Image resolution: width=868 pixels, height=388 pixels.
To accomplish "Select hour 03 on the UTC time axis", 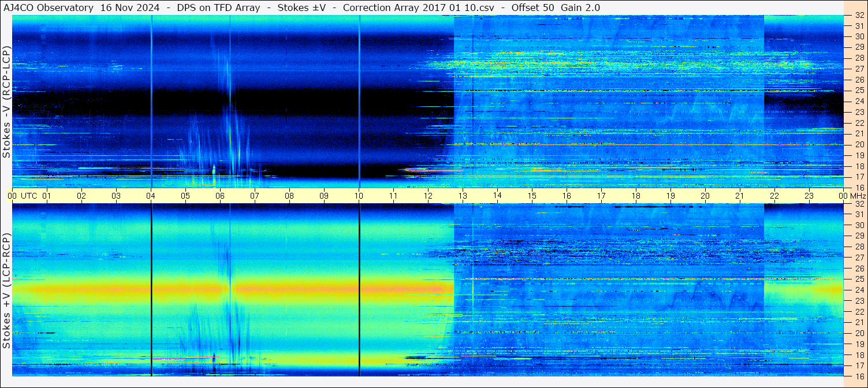I will point(116,196).
